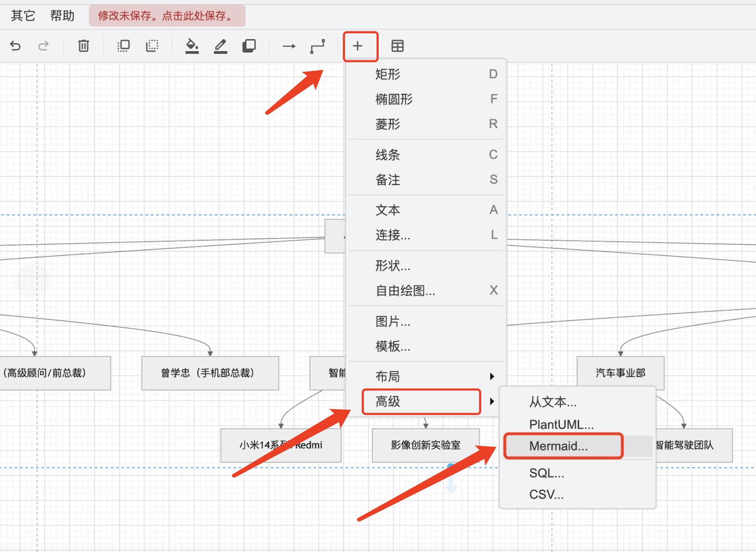Toggle the shadow icon in toolbar
Image resolution: width=756 pixels, height=552 pixels.
pos(249,46)
